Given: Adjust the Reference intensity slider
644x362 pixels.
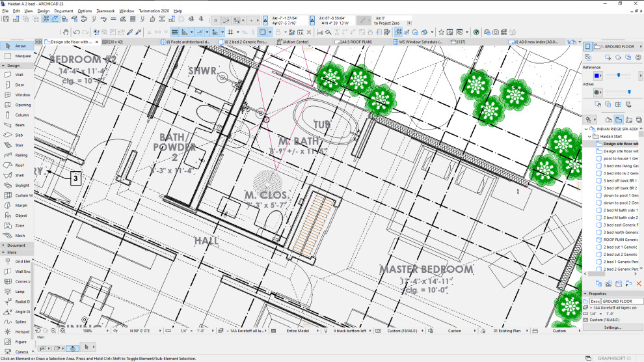Looking at the screenshot, I should [x=619, y=75].
